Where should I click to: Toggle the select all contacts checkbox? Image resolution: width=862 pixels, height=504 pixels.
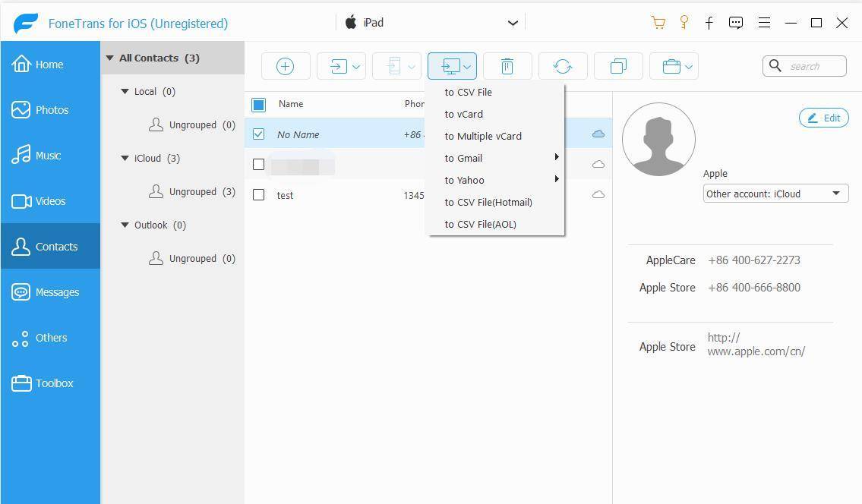coord(258,105)
